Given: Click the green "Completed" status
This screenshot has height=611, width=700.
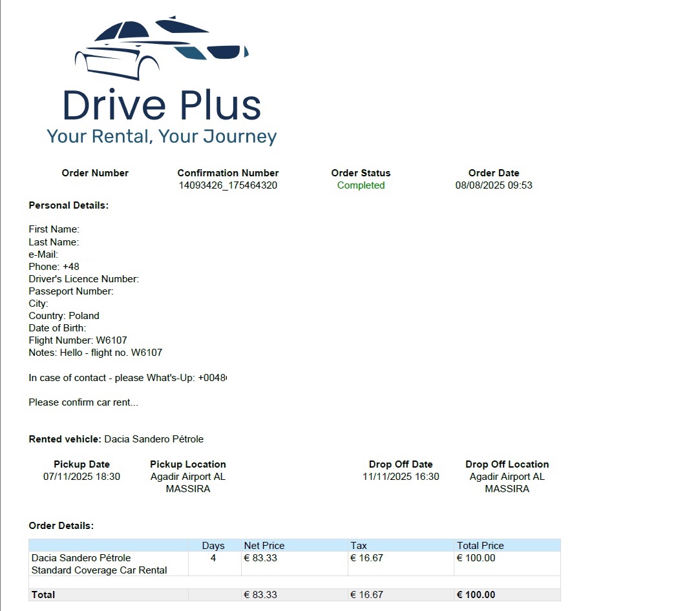Looking at the screenshot, I should pos(361,185).
